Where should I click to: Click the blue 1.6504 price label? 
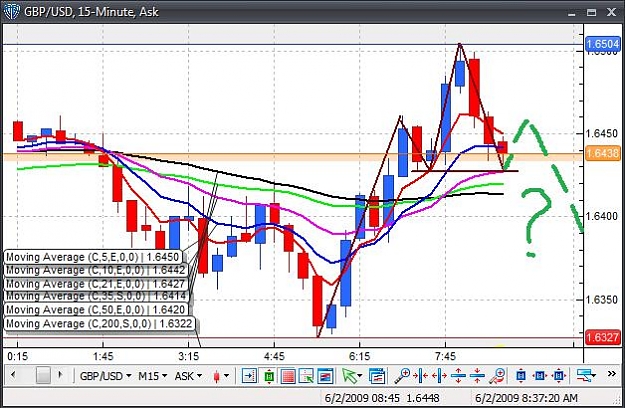[x=603, y=44]
